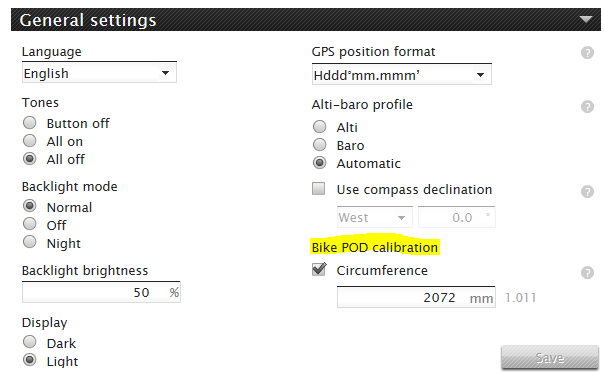Set backlight mode to Off
This screenshot has width=604, height=382.
click(x=30, y=224)
